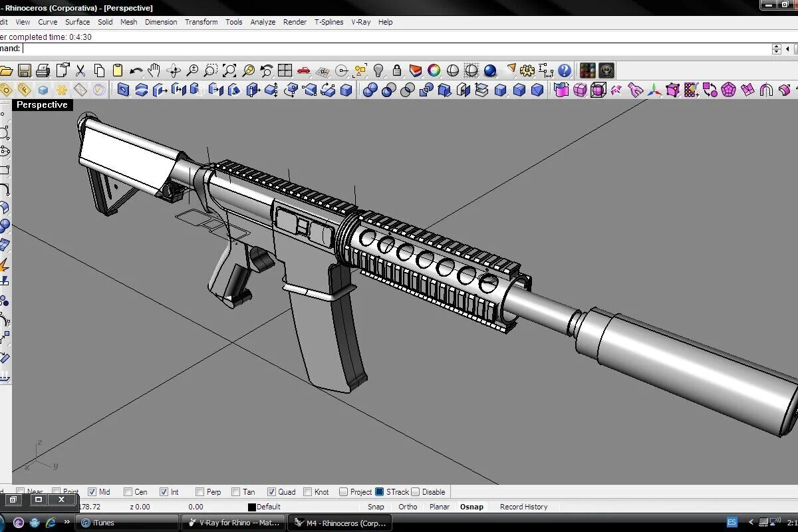Viewport: 798px width, 532px height.
Task: Click the light bulb hide objects icon
Action: [379, 70]
